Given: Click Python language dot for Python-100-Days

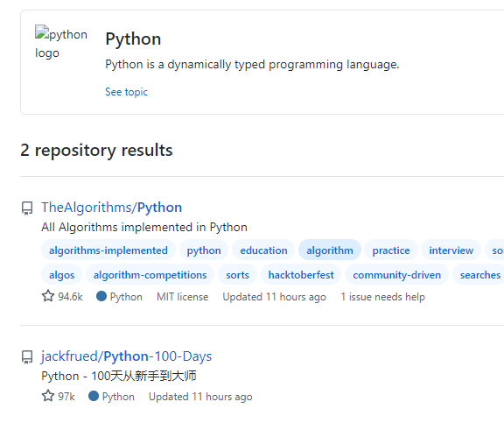Looking at the screenshot, I should coord(94,396).
